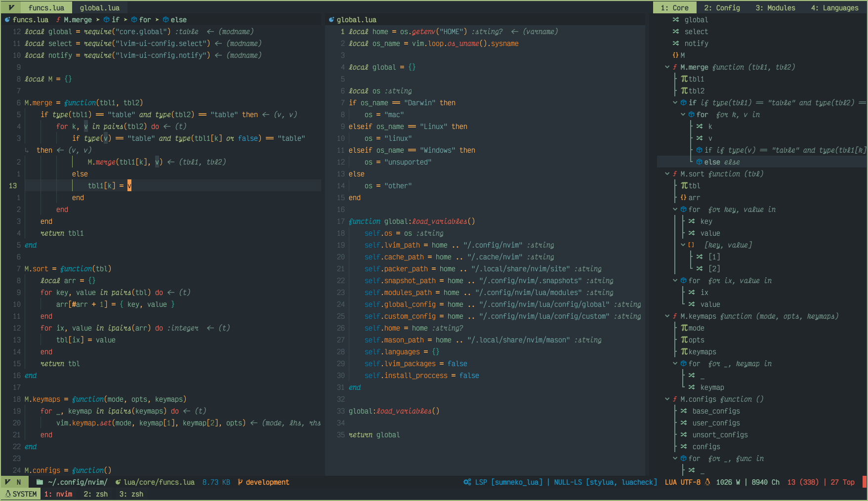Click the Lua file icon in funcs.lua breadcrumb
This screenshot has width=868, height=501.
(x=7, y=20)
